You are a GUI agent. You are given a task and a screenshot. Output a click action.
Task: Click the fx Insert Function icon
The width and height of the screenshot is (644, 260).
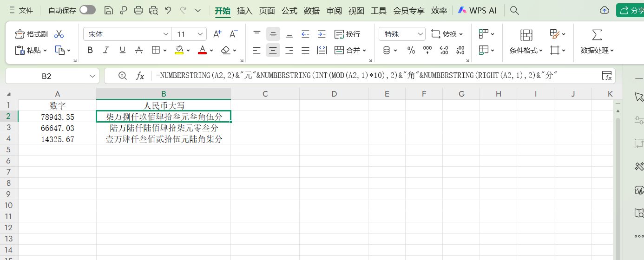140,76
